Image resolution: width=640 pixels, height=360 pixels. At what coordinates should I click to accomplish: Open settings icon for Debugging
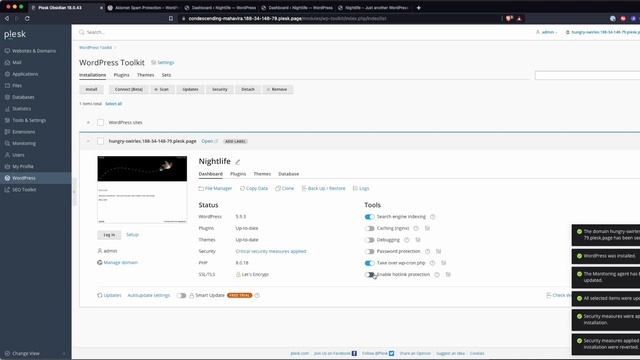tap(418, 240)
